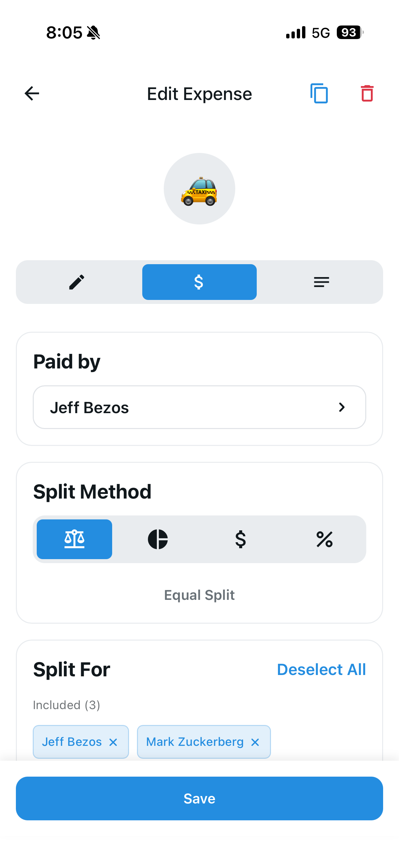Image resolution: width=399 pixels, height=868 pixels.
Task: Switch to the dollar sign amount tab
Action: 199,282
